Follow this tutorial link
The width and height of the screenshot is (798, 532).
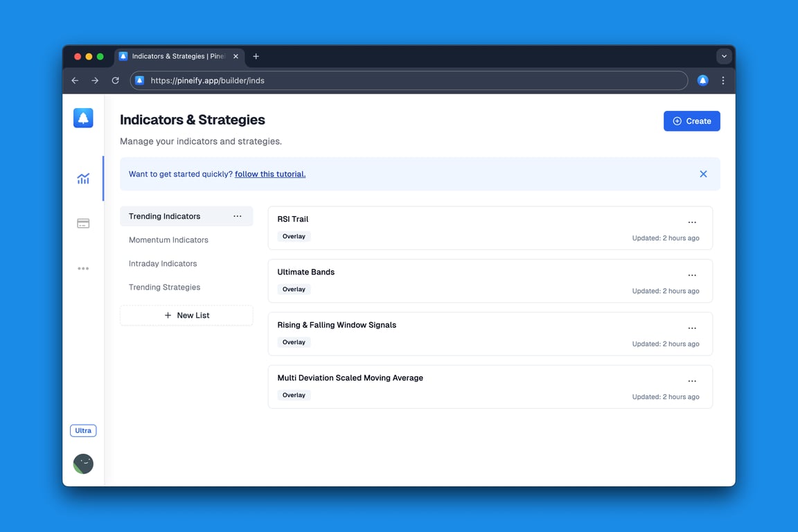[x=270, y=174]
